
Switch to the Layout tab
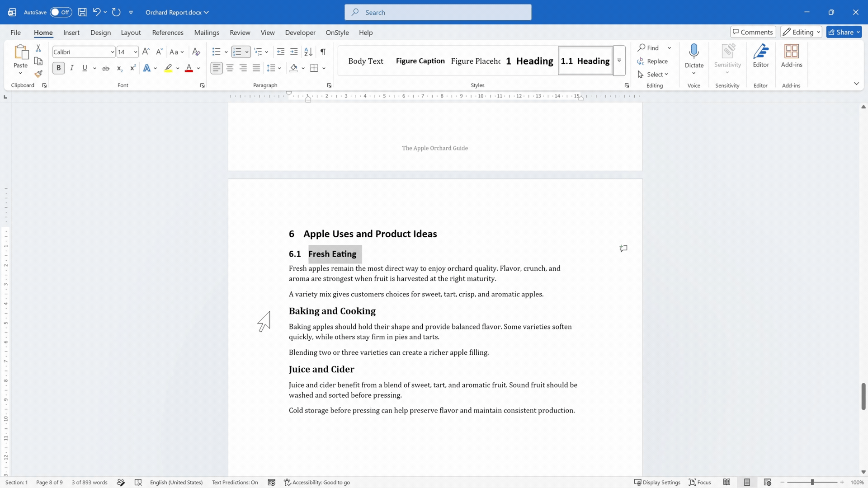coord(131,33)
